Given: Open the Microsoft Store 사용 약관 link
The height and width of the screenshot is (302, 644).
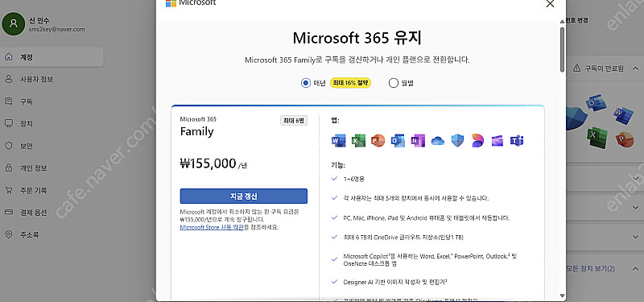Looking at the screenshot, I should pyautogui.click(x=212, y=227).
